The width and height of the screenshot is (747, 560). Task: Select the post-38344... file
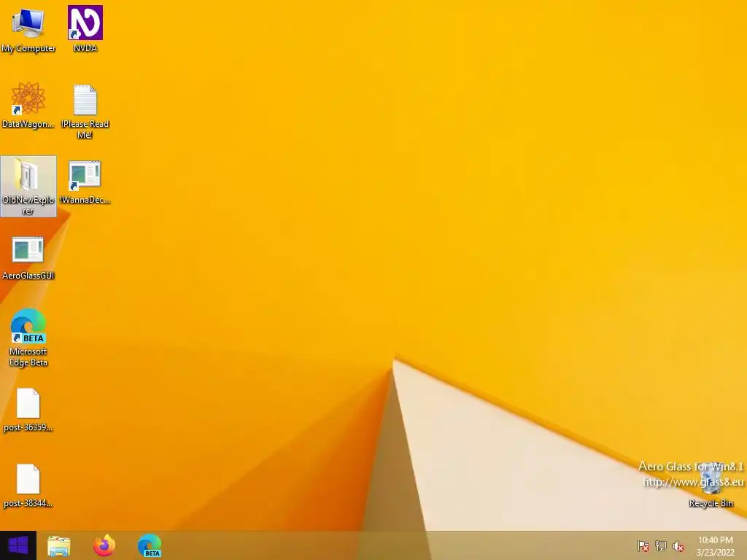coord(28,486)
